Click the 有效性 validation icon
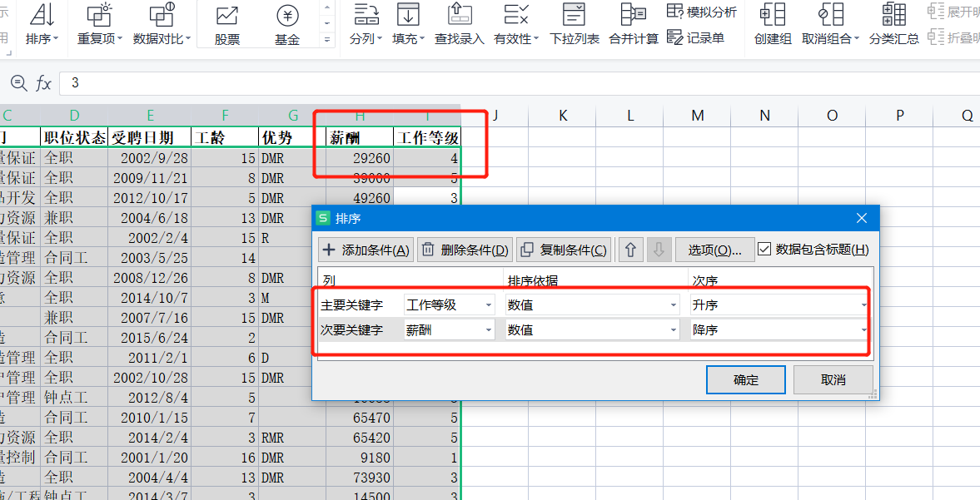The width and height of the screenshot is (980, 500). (516, 15)
